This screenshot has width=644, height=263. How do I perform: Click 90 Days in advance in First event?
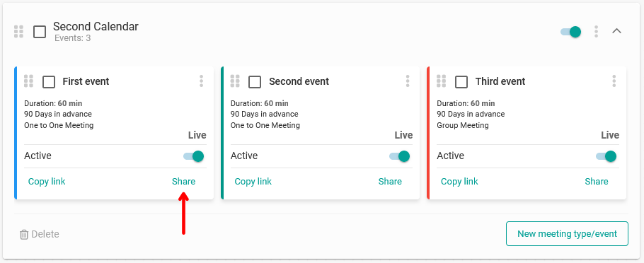coord(58,114)
